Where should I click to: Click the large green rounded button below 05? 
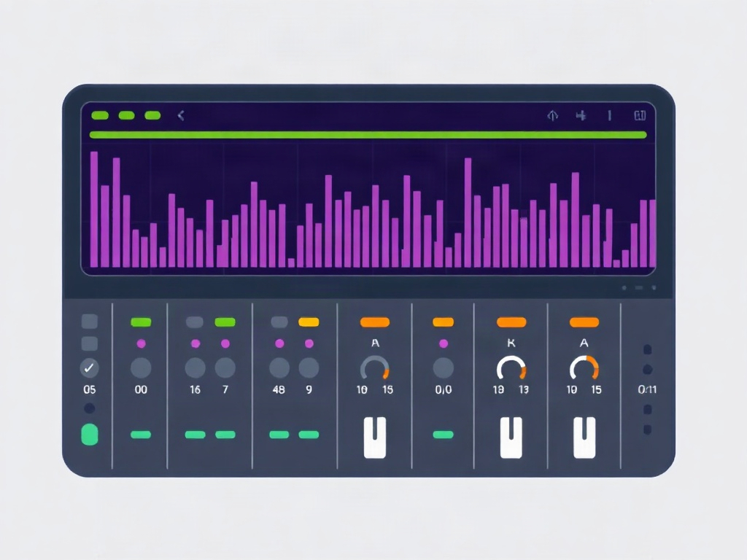coord(90,435)
